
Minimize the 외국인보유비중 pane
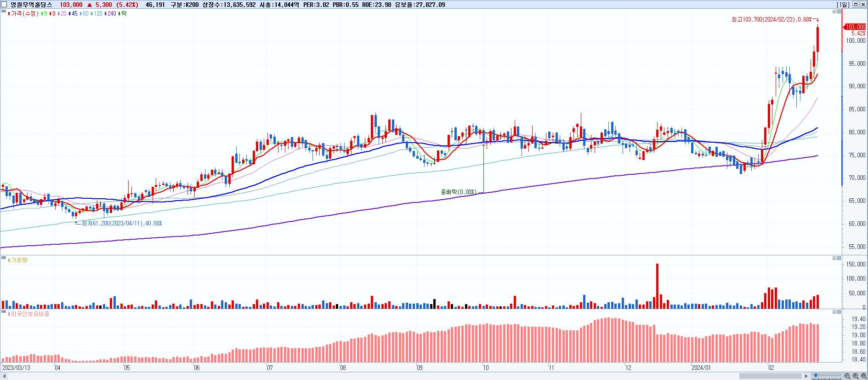pyautogui.click(x=834, y=312)
